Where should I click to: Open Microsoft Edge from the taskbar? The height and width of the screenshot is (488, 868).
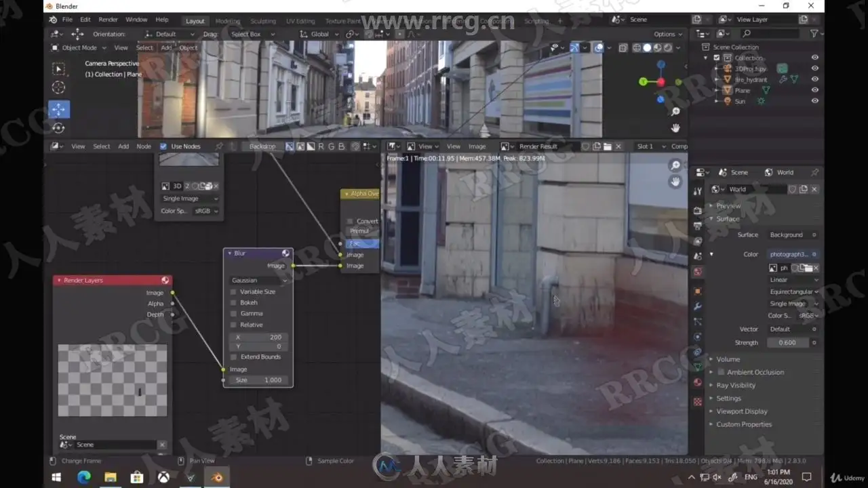[83, 477]
